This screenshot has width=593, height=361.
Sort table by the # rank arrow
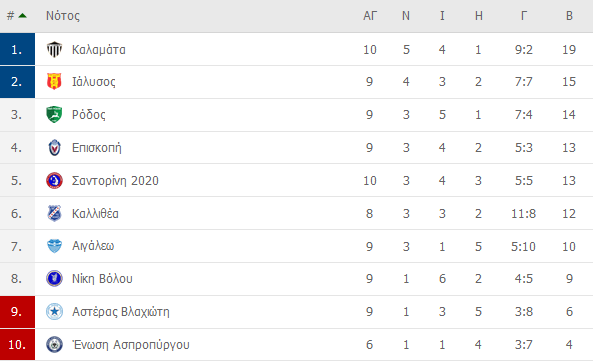(x=22, y=15)
